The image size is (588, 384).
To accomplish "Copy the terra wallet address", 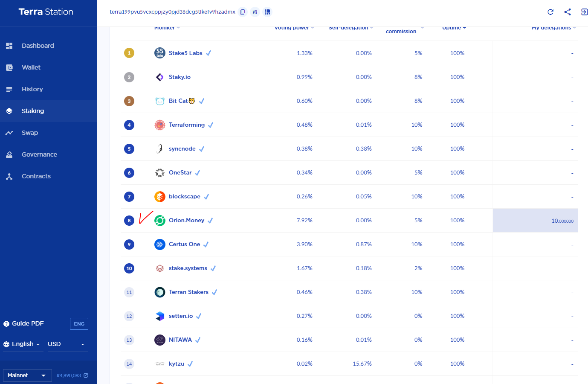I will click(x=242, y=12).
